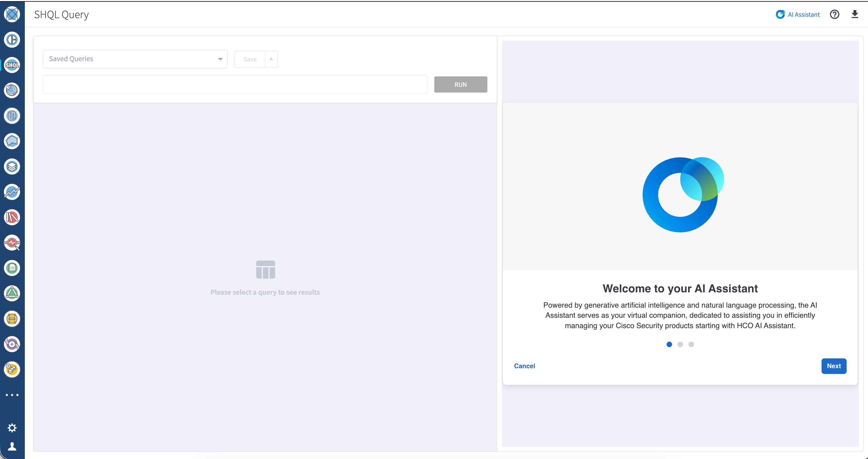Open the user profile icon in sidebar
Viewport: 868px width, 459px height.
tap(12, 447)
